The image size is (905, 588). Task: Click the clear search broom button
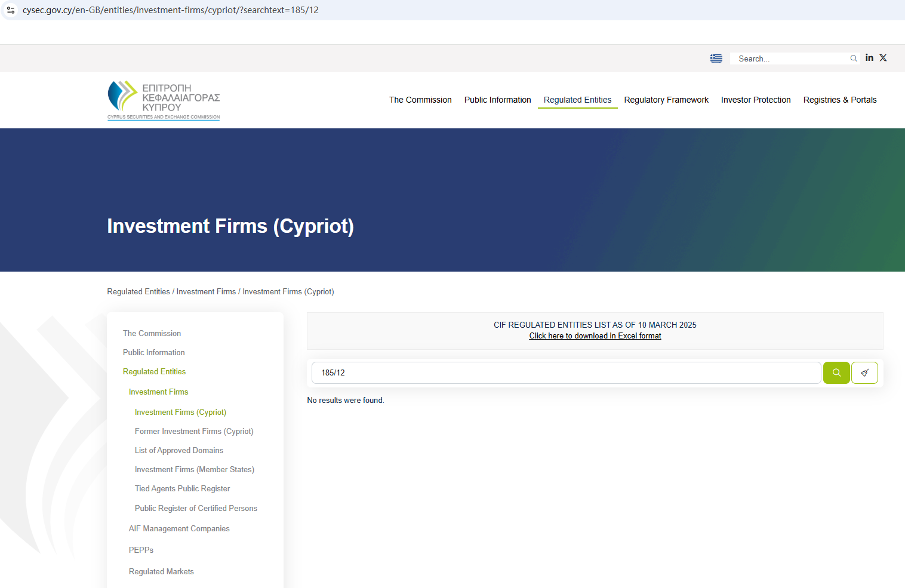(864, 373)
